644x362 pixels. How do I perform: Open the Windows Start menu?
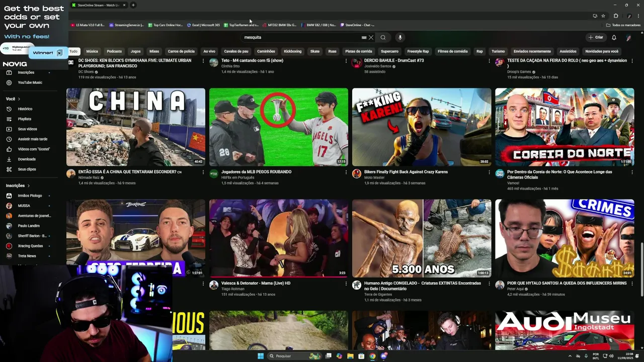click(x=261, y=356)
